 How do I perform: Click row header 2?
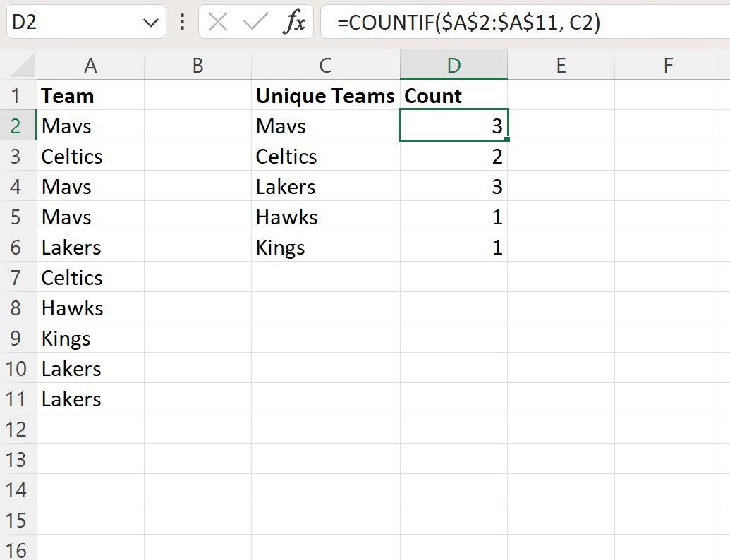coord(18,126)
